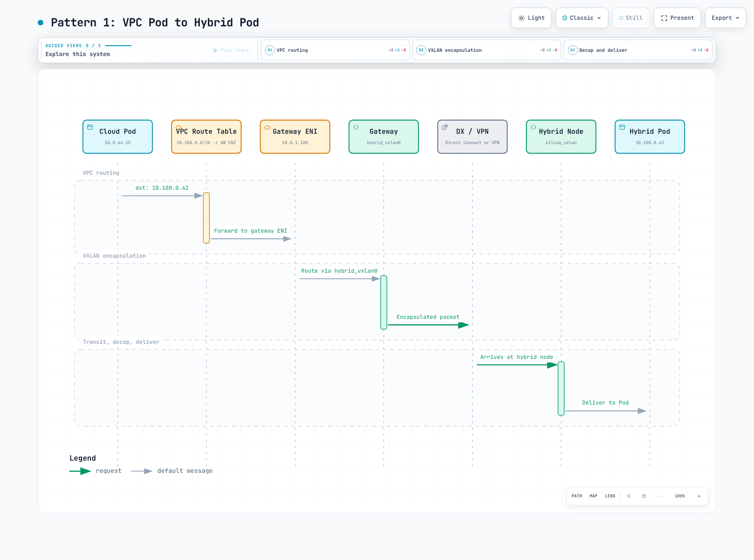
Task: Start Present fullscreen mode
Action: (x=677, y=18)
